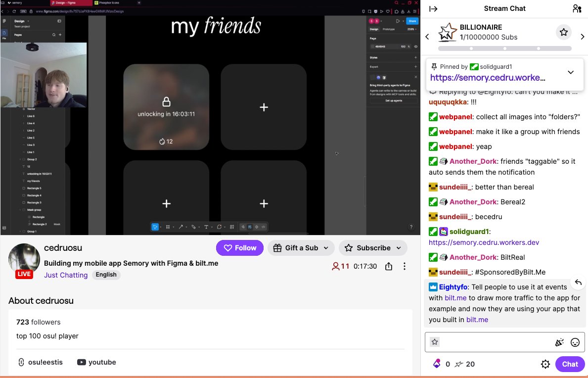The width and height of the screenshot is (588, 378).
Task: Expand the Group 1 layer
Action: tap(20, 232)
